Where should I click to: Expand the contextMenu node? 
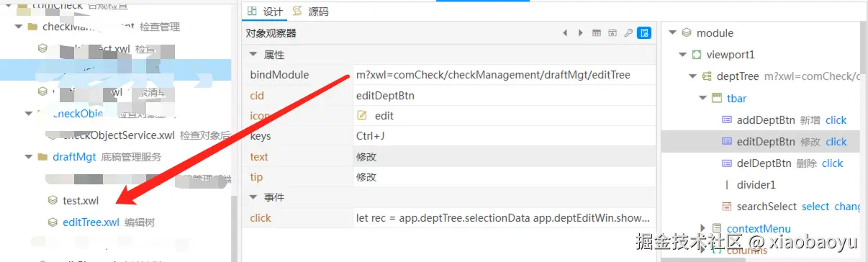coord(703,228)
